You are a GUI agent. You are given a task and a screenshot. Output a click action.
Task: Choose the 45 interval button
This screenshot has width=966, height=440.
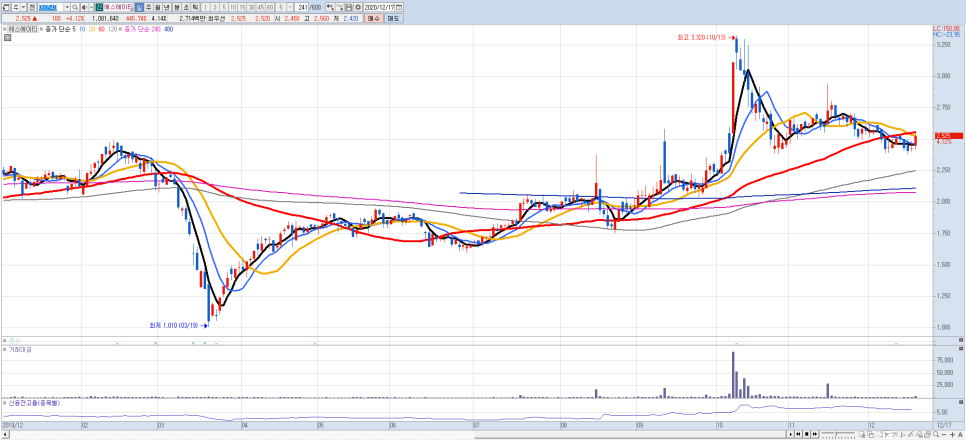pos(261,7)
